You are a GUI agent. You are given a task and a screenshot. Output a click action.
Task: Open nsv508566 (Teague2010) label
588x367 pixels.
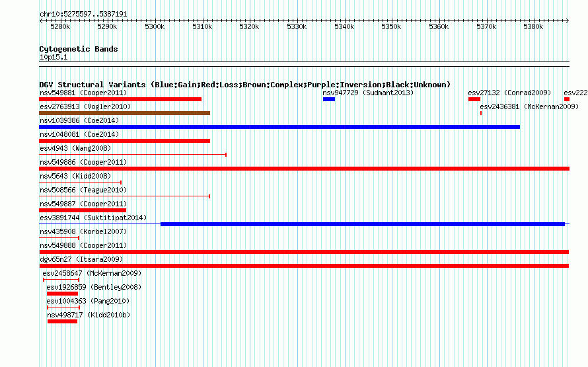(83, 190)
